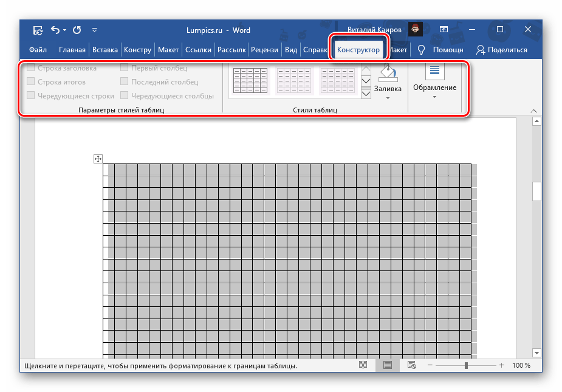This screenshot has width=562, height=392.
Task: Toggle Чередующиеся строки checkbox
Action: pos(31,95)
